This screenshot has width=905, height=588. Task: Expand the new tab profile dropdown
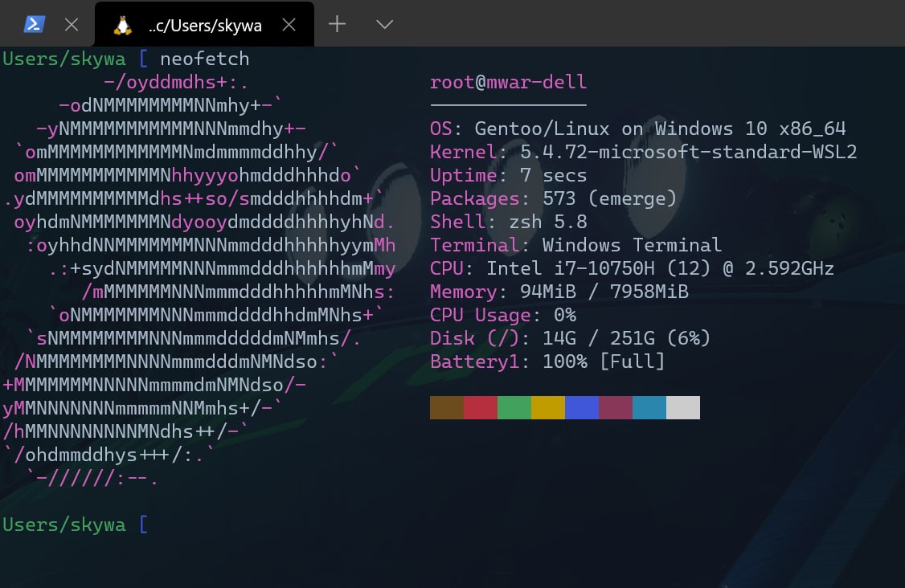click(384, 24)
